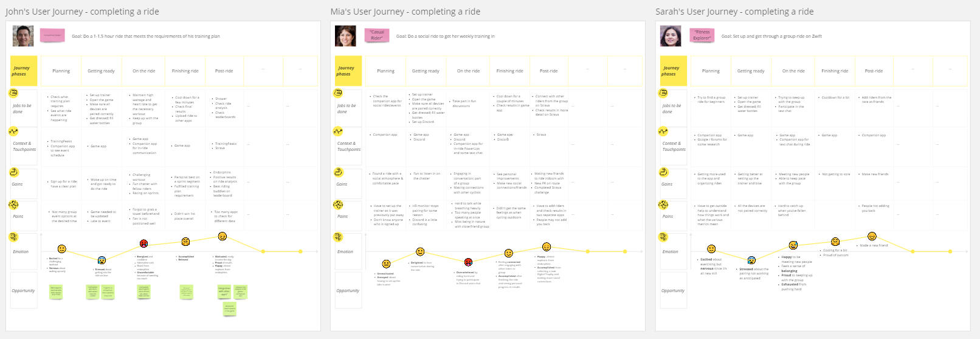Click the pink 'Fitness Explorer' sticky note
980x339 pixels.
click(x=702, y=35)
